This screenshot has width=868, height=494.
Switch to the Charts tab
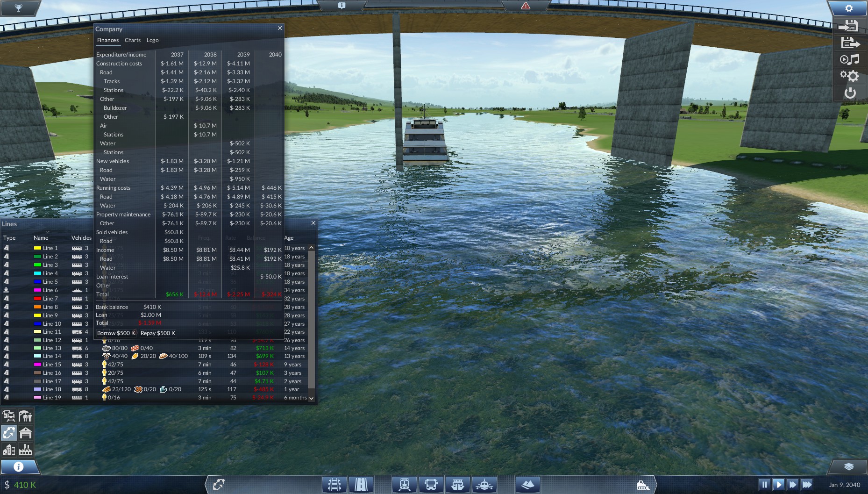point(133,40)
